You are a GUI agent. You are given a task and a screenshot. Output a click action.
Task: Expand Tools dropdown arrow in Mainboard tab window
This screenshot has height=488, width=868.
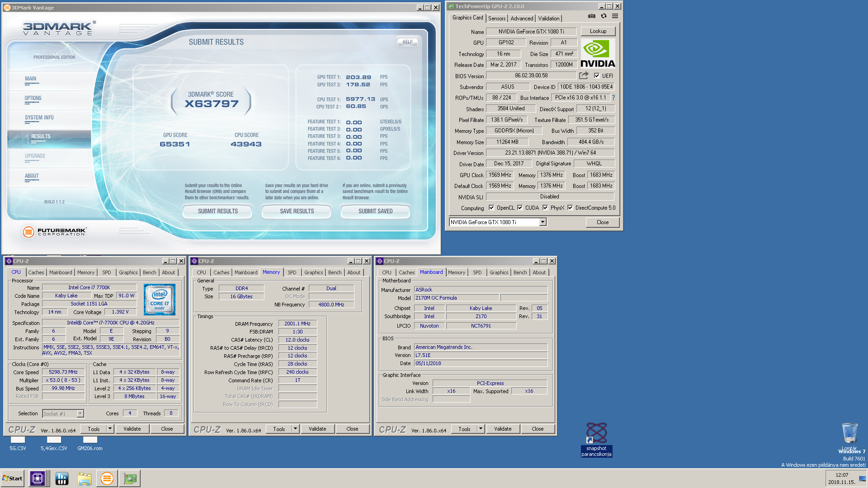[x=481, y=429]
